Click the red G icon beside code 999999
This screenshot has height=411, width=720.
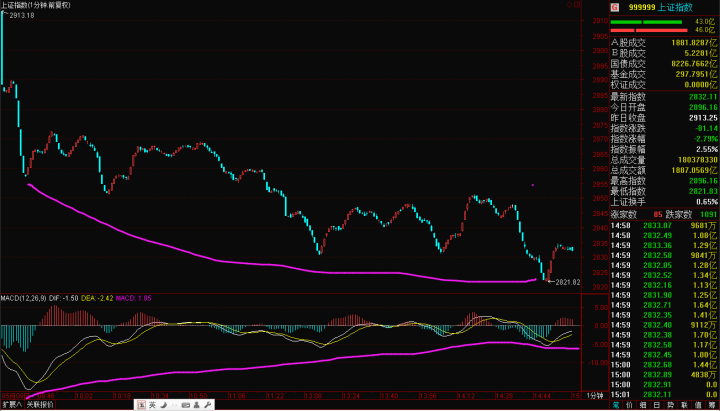588,8
